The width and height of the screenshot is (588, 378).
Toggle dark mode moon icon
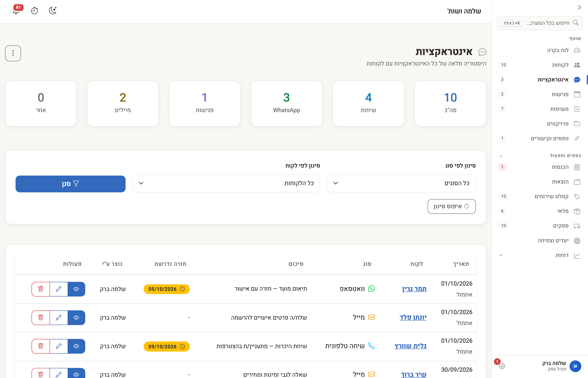[x=53, y=10]
